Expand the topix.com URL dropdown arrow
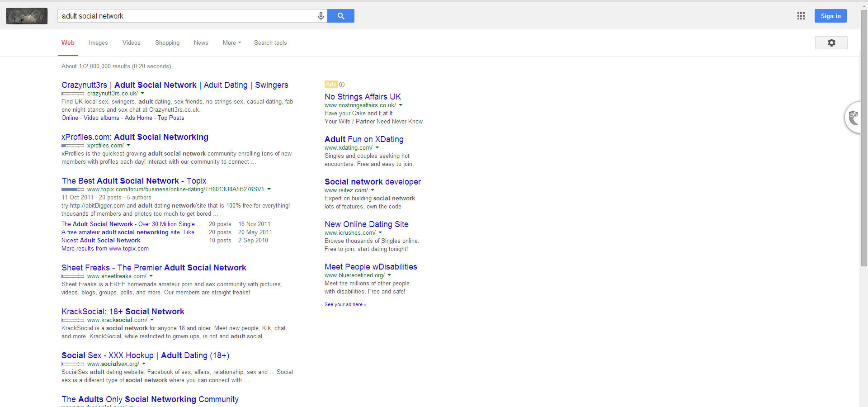Screen dimensions: 868x407 pyautogui.click(x=269, y=189)
